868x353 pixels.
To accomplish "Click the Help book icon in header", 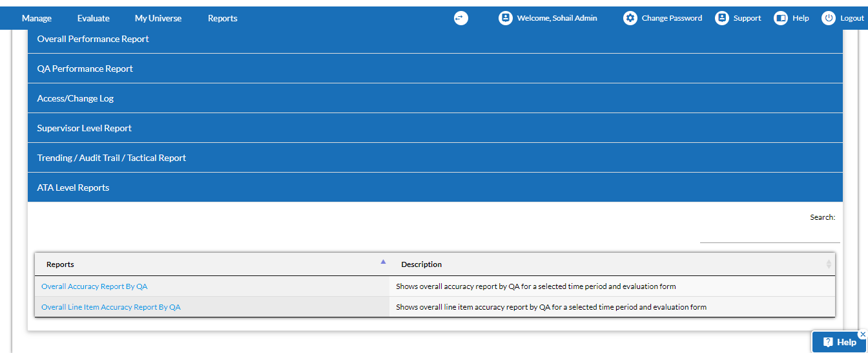I will pos(781,18).
